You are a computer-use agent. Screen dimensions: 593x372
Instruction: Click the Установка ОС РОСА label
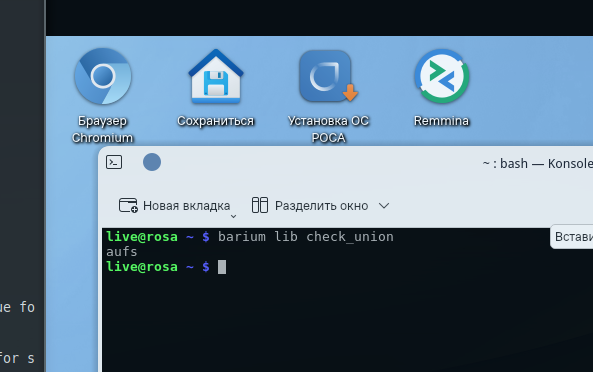328,129
